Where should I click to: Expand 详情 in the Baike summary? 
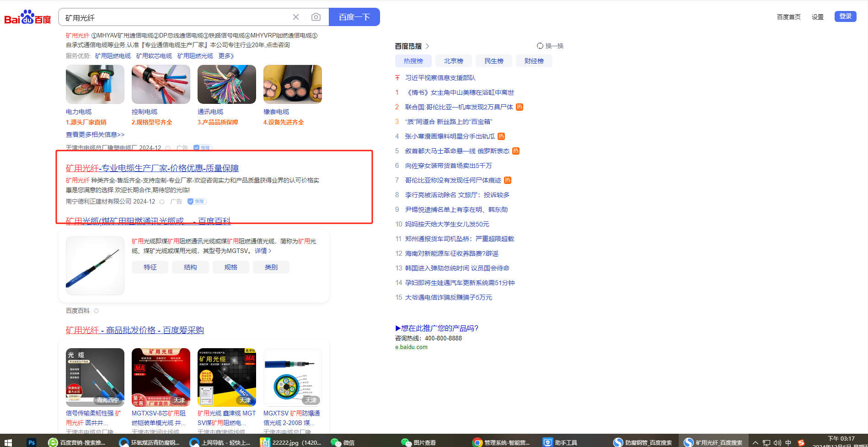pos(263,251)
